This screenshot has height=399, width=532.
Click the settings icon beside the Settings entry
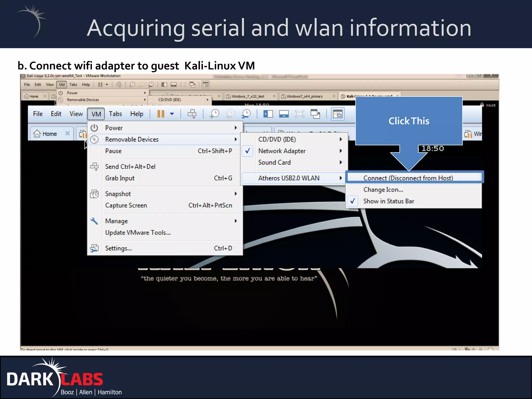pos(94,248)
